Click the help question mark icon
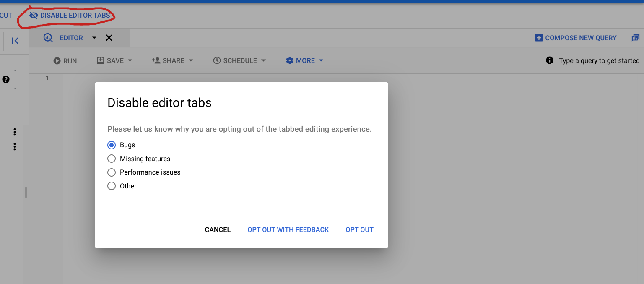 pyautogui.click(x=6, y=79)
